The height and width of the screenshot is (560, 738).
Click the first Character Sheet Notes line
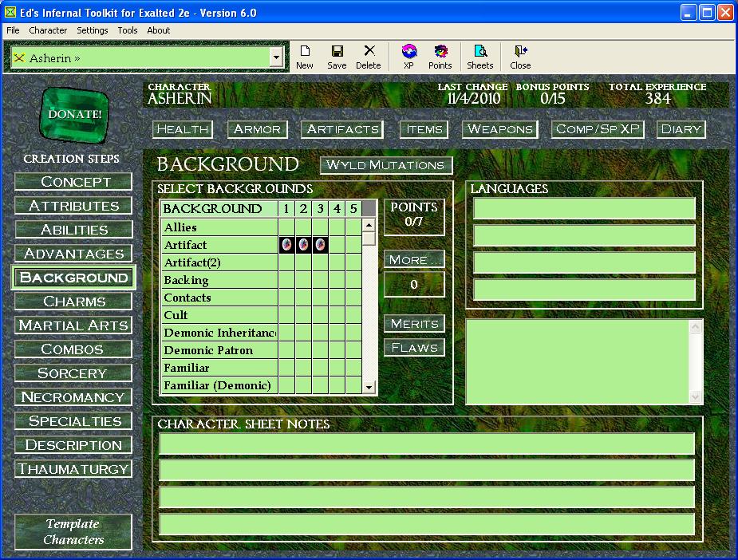pos(426,444)
